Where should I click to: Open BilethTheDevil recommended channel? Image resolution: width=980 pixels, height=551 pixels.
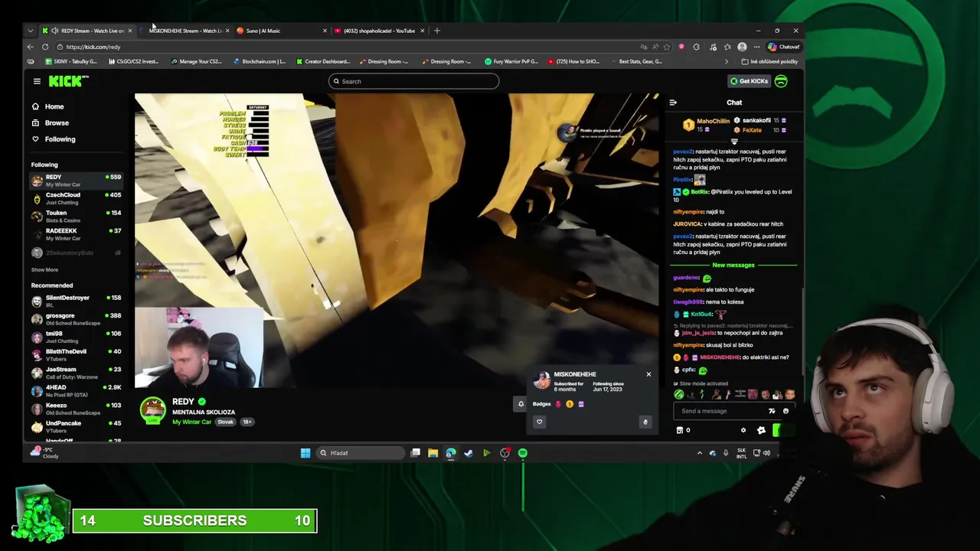click(76, 354)
